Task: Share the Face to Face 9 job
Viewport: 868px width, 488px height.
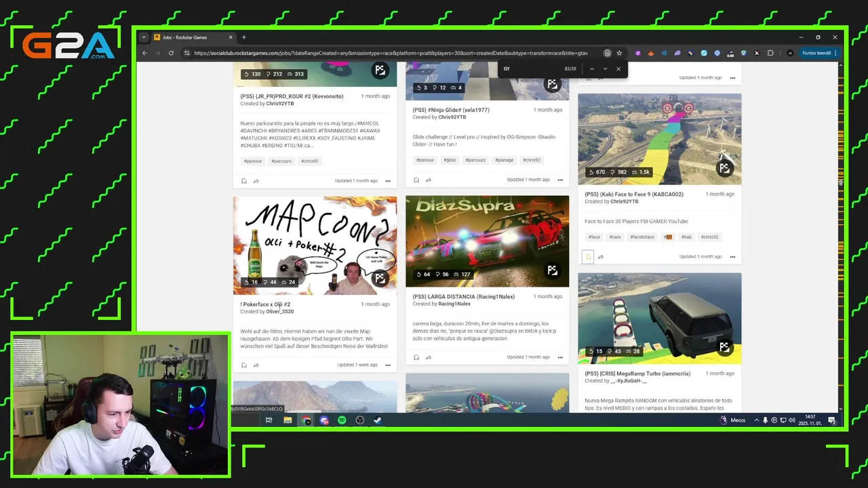Action: [x=600, y=257]
